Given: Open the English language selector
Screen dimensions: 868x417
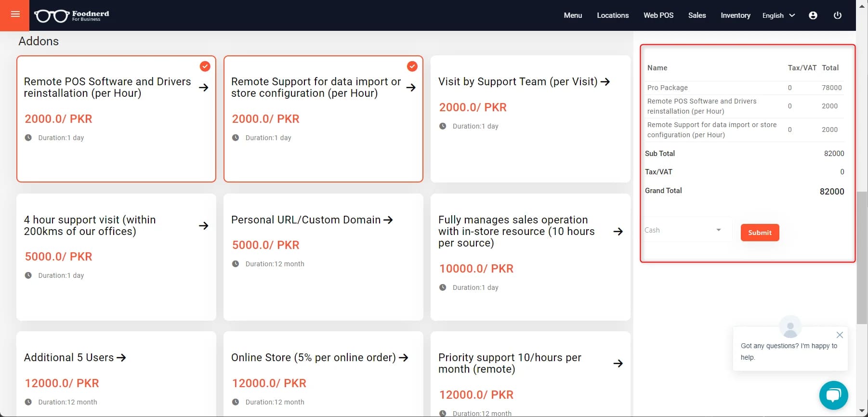Looking at the screenshot, I should tap(778, 15).
